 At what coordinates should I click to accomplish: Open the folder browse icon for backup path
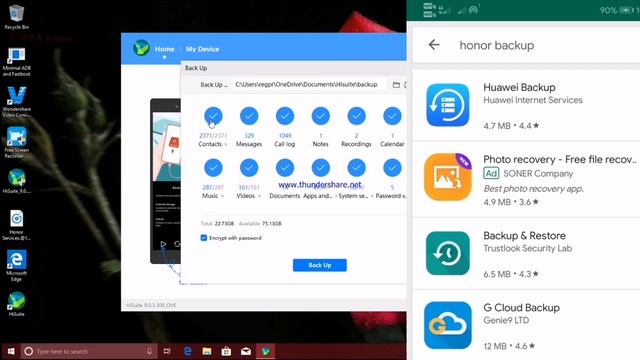396,85
